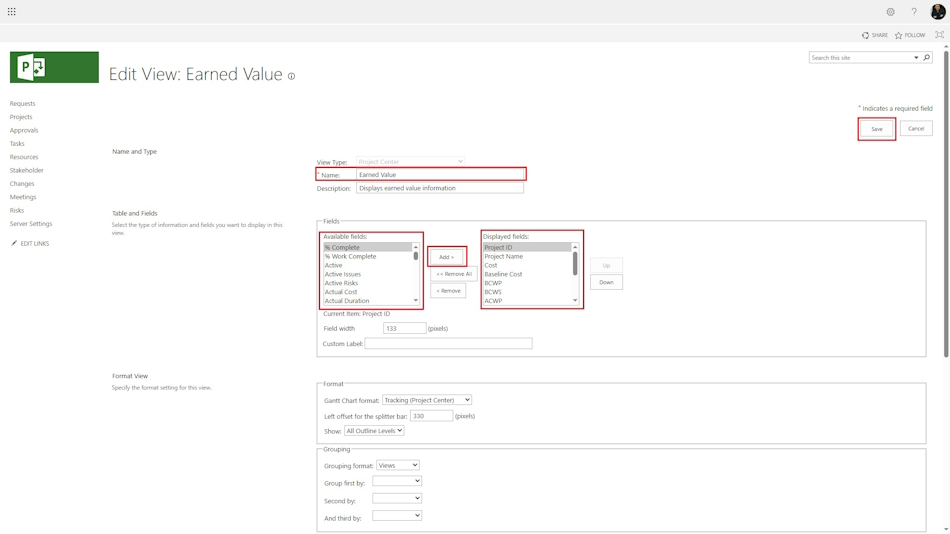Viewport: 950px width, 534px height.
Task: Open Requests in the left navigation
Action: click(22, 104)
